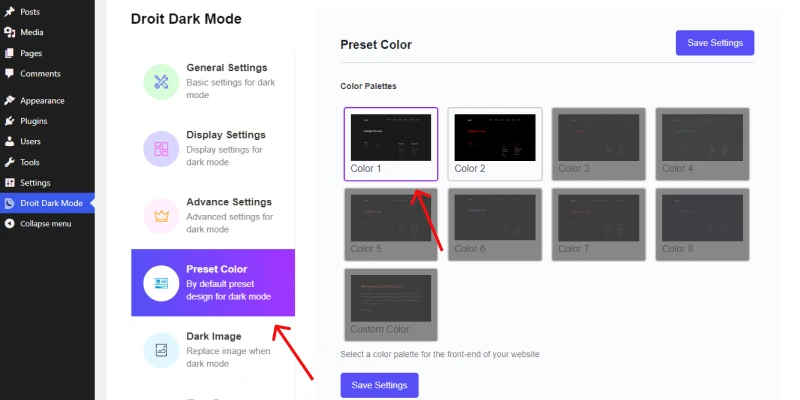Image resolution: width=800 pixels, height=400 pixels.
Task: Open the Comments menu
Action: click(47, 73)
